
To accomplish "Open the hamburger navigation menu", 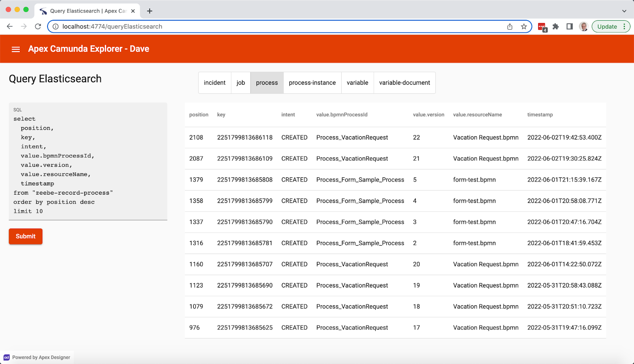I will [x=16, y=49].
